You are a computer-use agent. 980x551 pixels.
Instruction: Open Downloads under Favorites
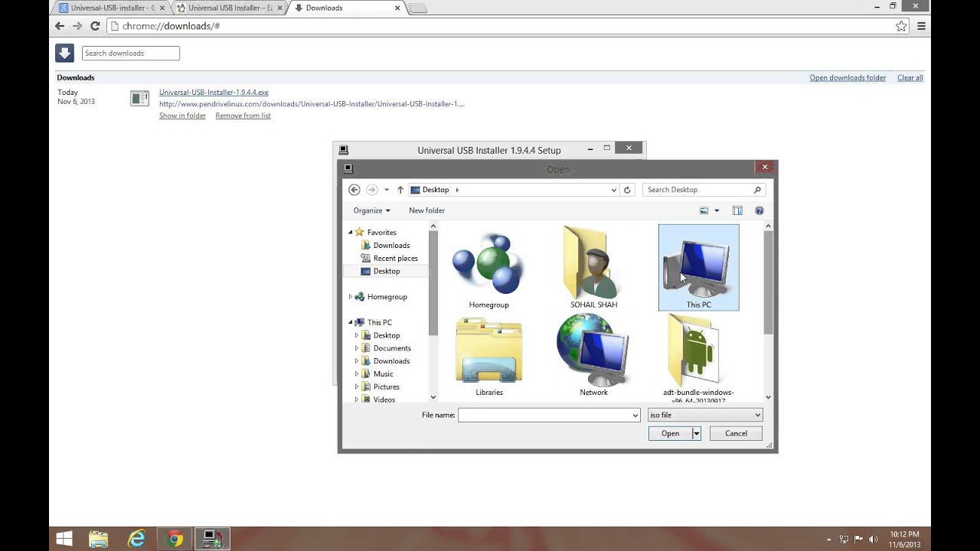pyautogui.click(x=391, y=246)
